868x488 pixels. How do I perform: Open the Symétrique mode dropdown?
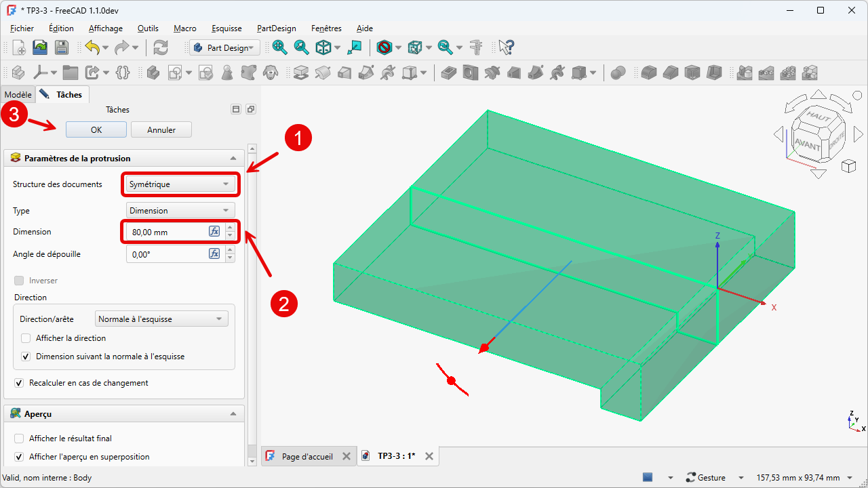[180, 184]
